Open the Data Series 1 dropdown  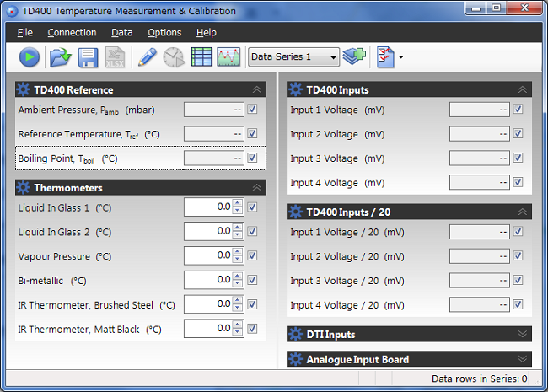click(x=294, y=57)
